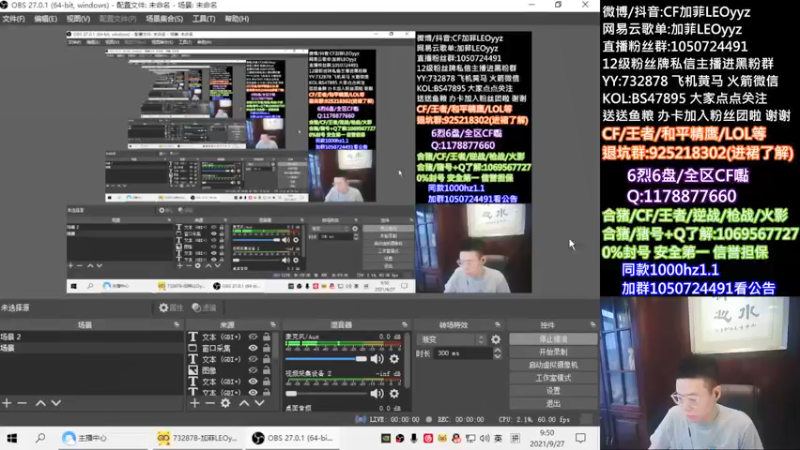Move the selected scene down in the Scenes panel
Viewport: 800px width, 450px height.
point(56,403)
